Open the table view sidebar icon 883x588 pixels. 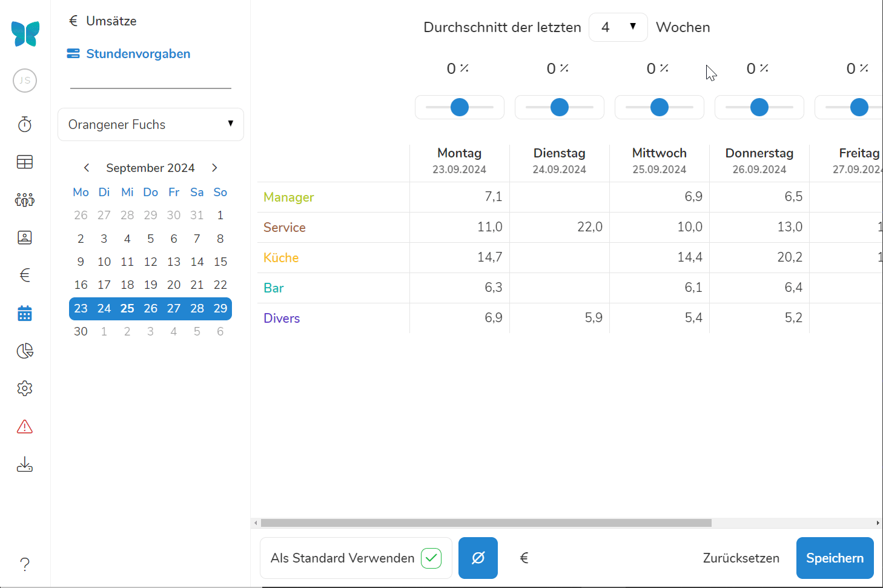25,162
